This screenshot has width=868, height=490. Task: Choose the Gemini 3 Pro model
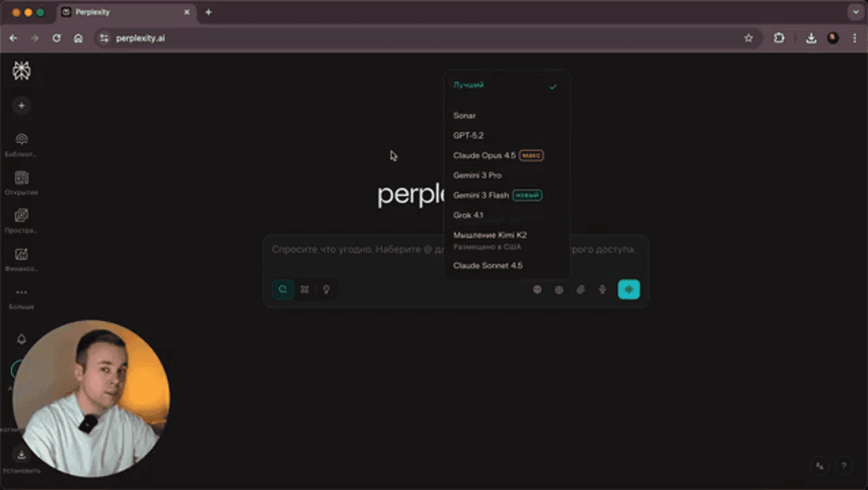506,175
